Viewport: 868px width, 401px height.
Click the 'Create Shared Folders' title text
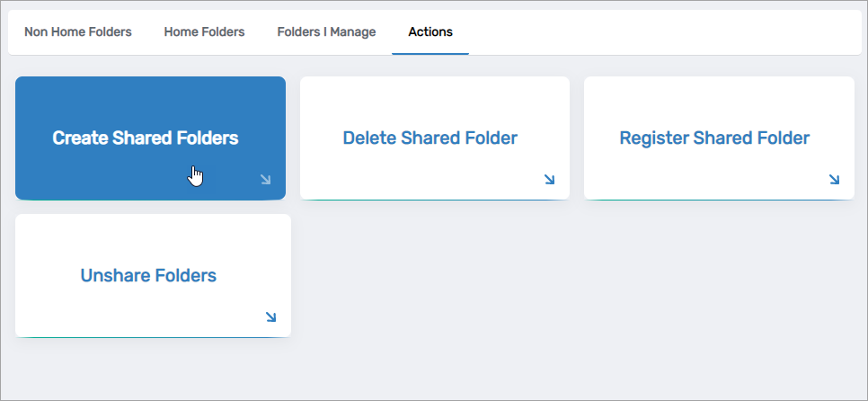[146, 138]
